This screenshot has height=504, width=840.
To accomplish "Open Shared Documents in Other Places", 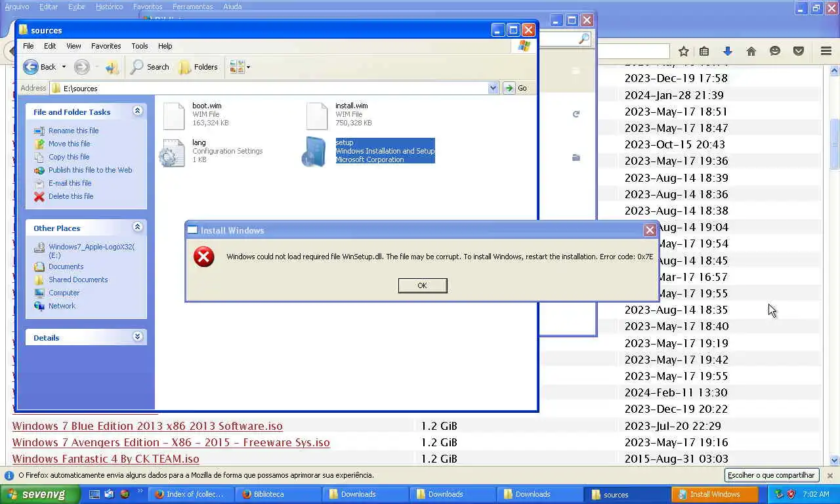I will coord(78,280).
